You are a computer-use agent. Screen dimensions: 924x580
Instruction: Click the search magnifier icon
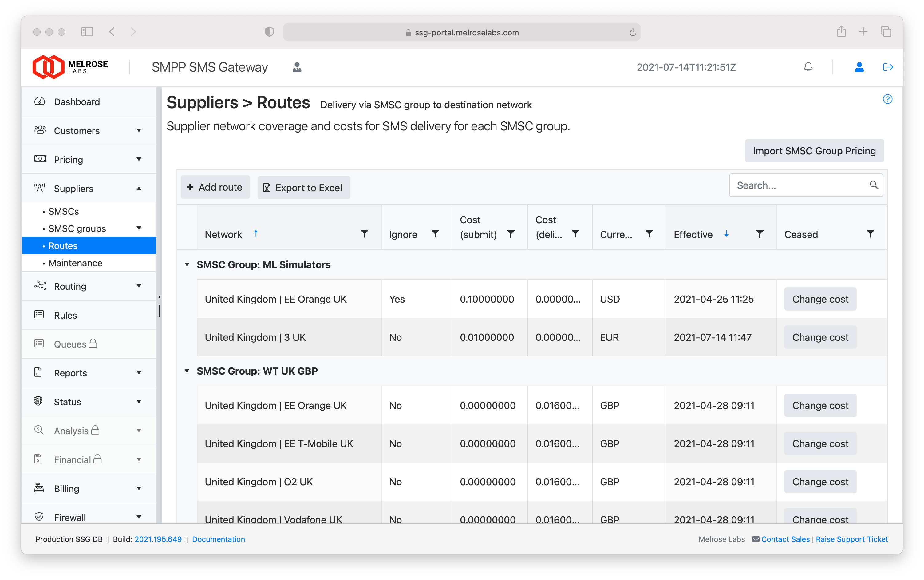coord(873,185)
